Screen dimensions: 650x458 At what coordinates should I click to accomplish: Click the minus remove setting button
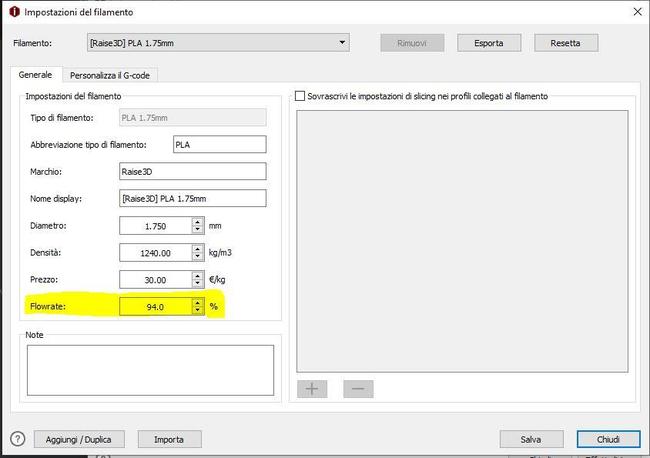click(359, 388)
